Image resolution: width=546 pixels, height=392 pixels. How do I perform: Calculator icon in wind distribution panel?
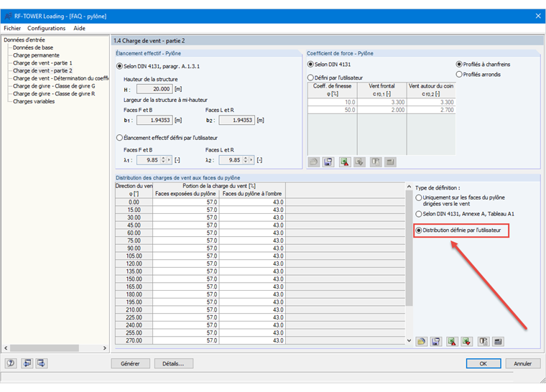click(x=499, y=342)
